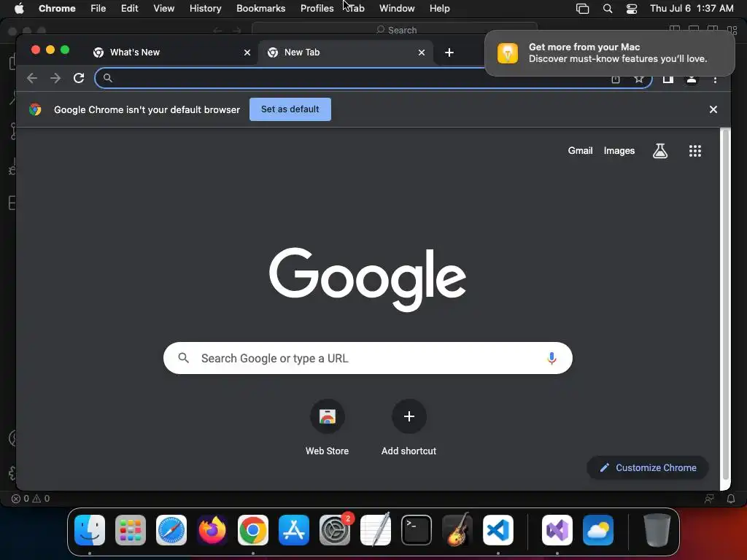The height and width of the screenshot is (560, 747).
Task: Open Firefox from the Dock
Action: (212, 530)
